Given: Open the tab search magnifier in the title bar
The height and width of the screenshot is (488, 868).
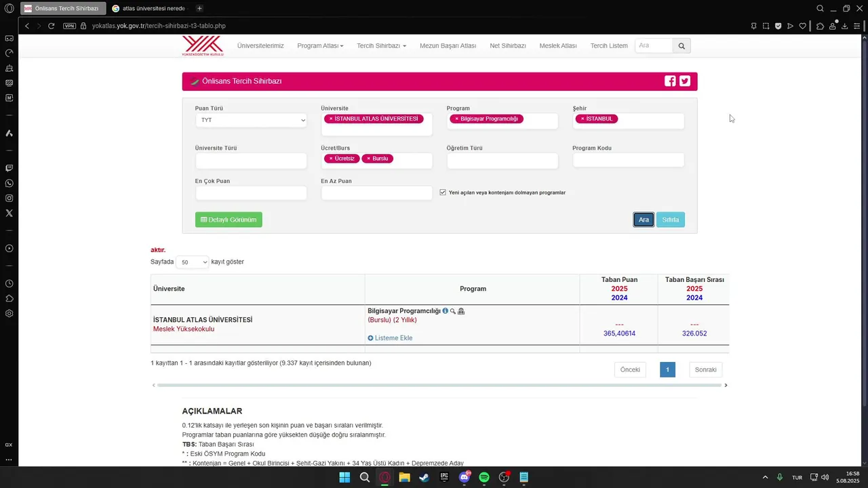Looking at the screenshot, I should [x=820, y=8].
